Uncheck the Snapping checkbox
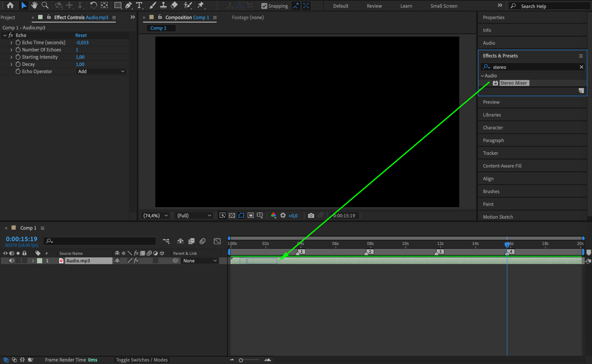The height and width of the screenshot is (364, 592). click(264, 6)
